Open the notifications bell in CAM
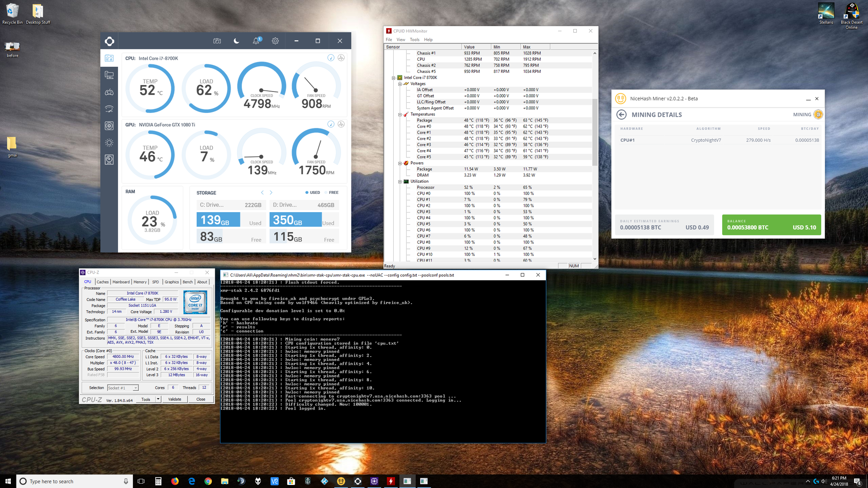 coord(256,40)
